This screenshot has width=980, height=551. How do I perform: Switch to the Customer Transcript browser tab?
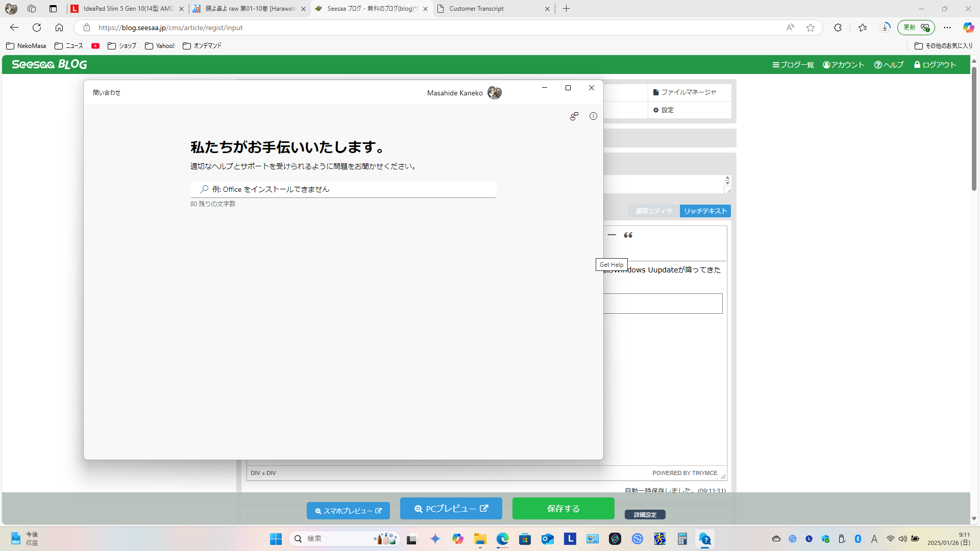coord(494,9)
